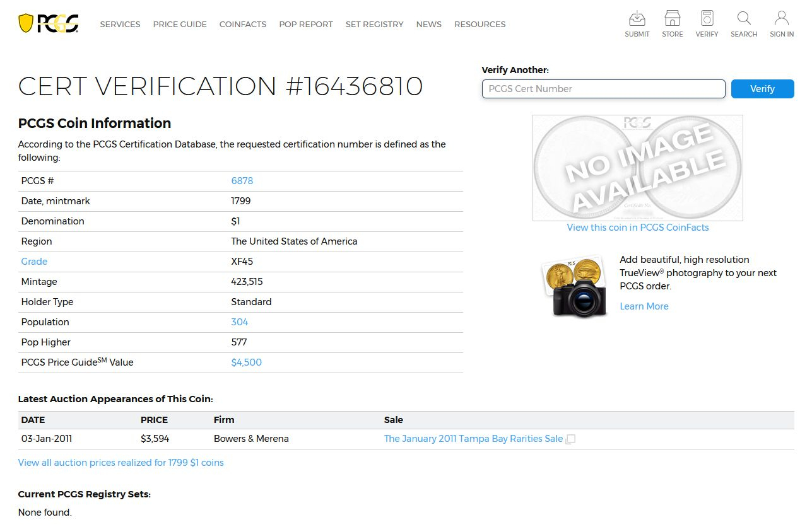Open the Set Registry menu
Image resolution: width=812 pixels, height=527 pixels.
(x=374, y=24)
